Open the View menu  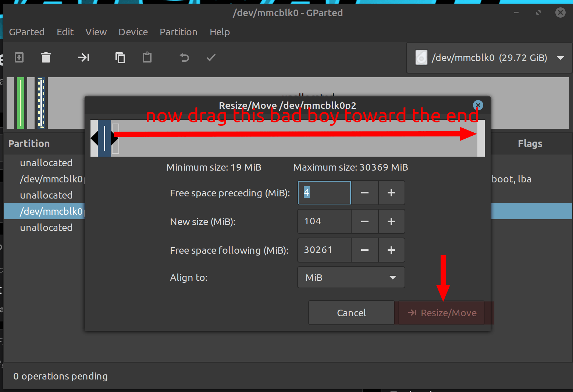pos(96,32)
